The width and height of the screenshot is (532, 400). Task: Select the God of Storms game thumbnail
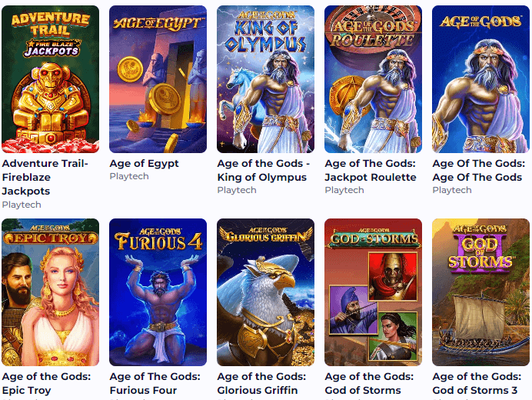(x=373, y=292)
